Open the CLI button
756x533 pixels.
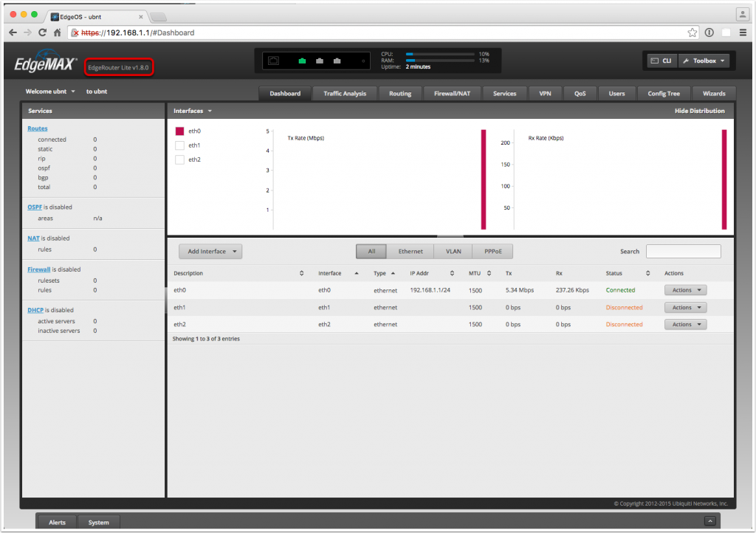[661, 61]
